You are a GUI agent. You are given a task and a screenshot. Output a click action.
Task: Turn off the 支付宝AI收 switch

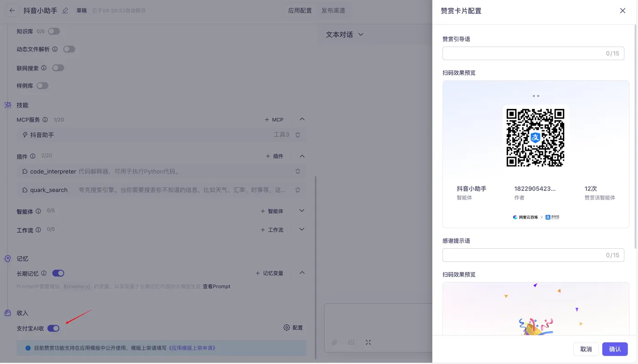coord(53,328)
